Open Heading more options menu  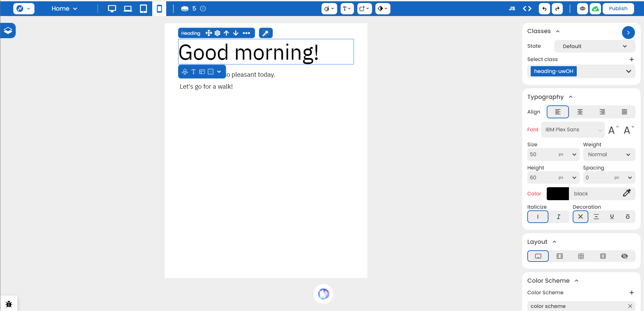(246, 33)
